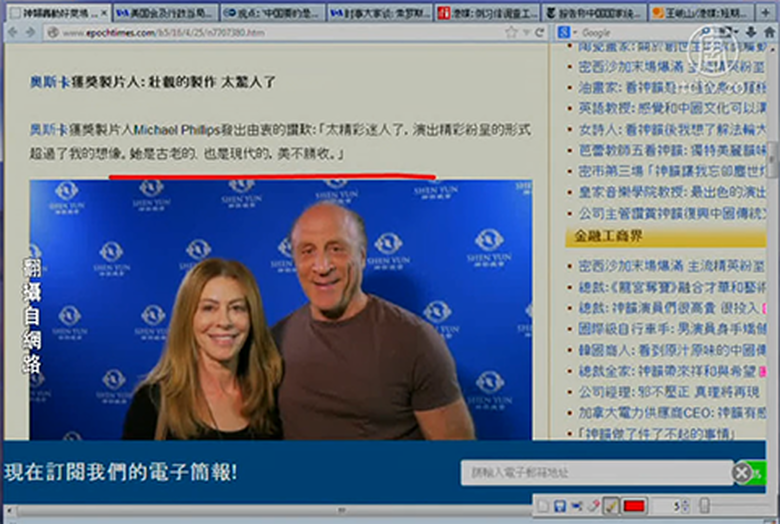Click the photo of the couple at Shen Yun
Screen dimensions: 780x524
pyautogui.click(x=280, y=310)
